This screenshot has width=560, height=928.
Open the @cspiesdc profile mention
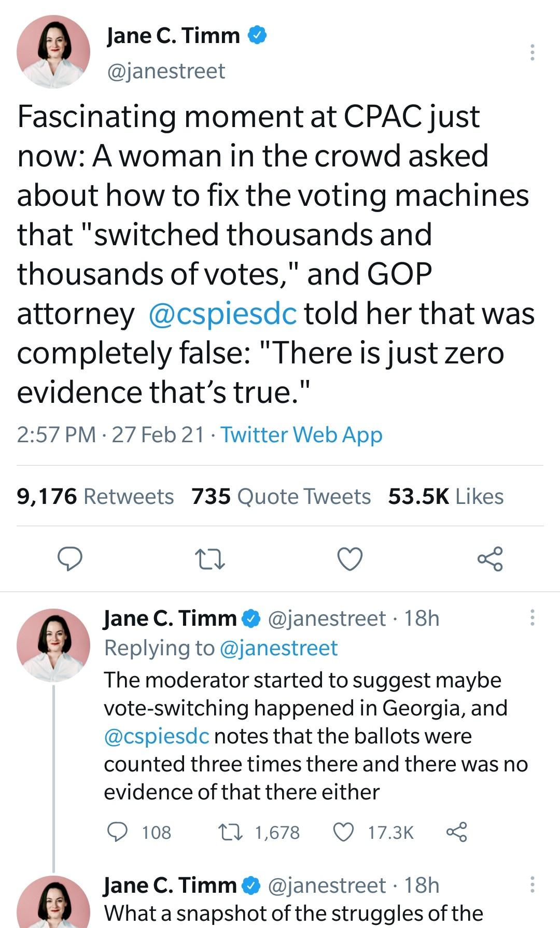(222, 313)
